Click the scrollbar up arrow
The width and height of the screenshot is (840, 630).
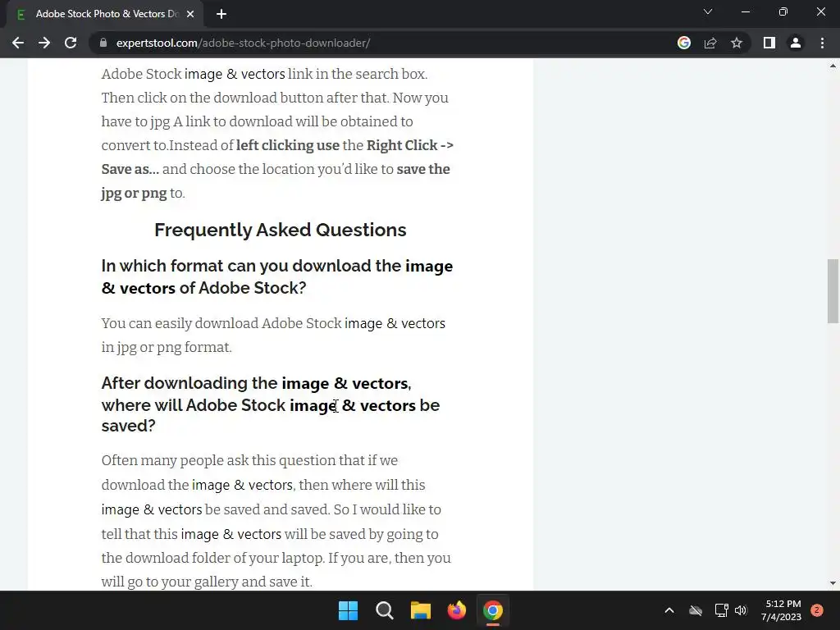tap(833, 66)
